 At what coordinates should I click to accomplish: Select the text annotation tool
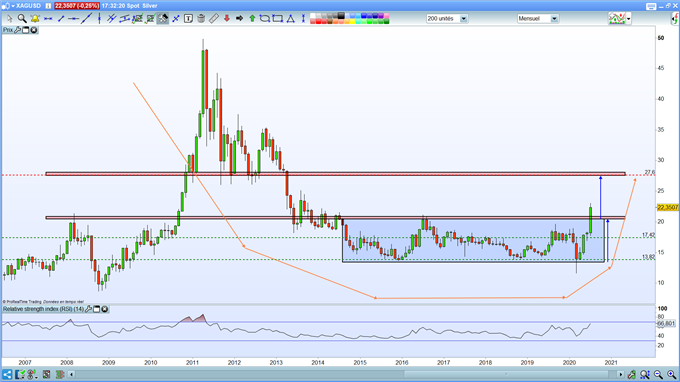pos(188,19)
